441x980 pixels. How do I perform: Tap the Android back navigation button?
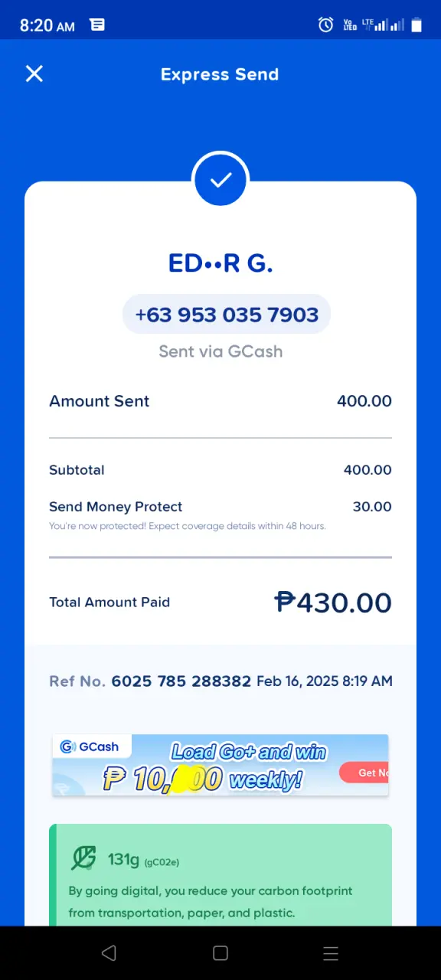click(109, 952)
